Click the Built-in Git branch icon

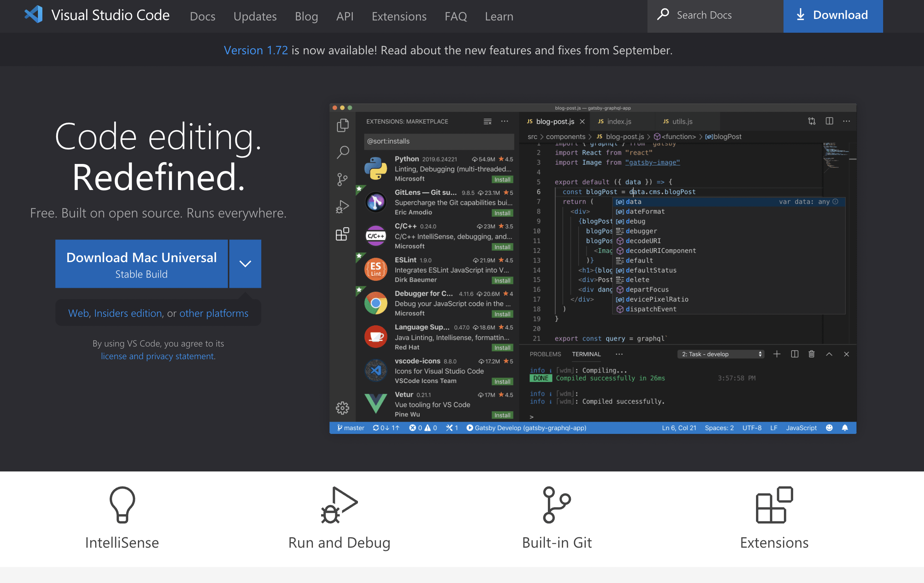pyautogui.click(x=556, y=504)
